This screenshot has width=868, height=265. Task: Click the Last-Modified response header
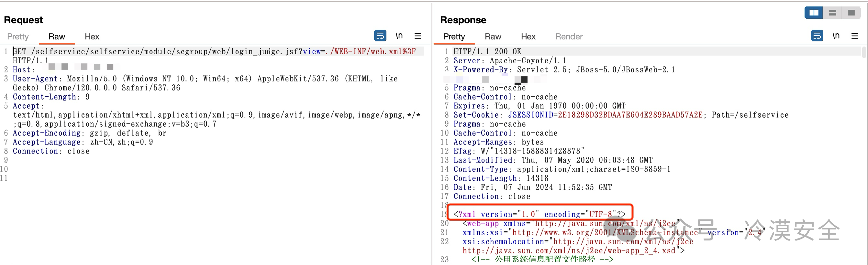[x=553, y=160]
